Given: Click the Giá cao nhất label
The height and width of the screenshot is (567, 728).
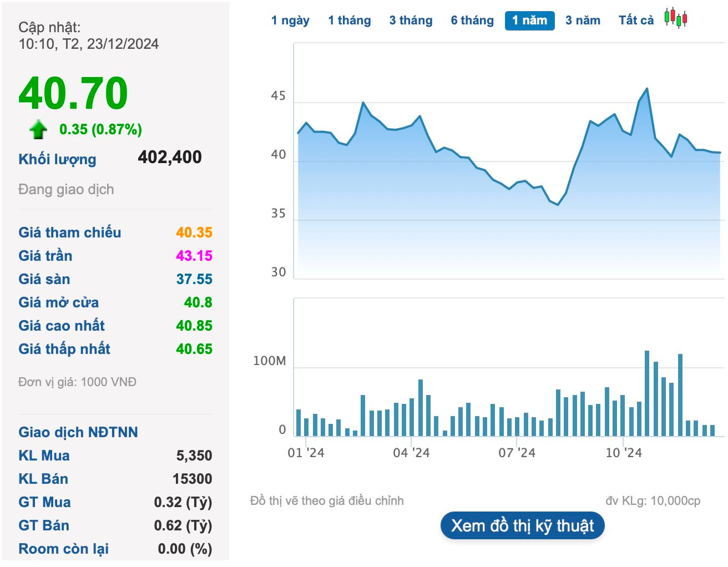Looking at the screenshot, I should point(62,326).
